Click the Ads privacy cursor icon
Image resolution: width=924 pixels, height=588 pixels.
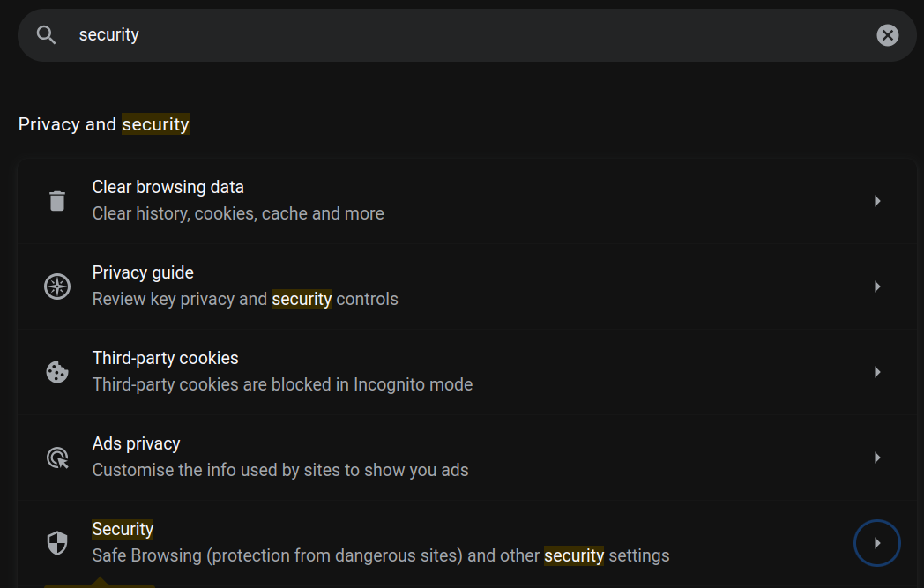coord(57,458)
